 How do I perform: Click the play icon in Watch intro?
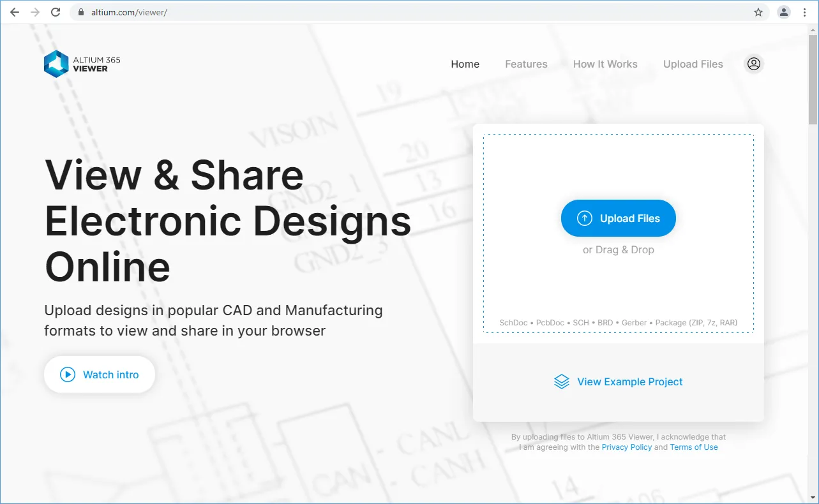tap(68, 374)
